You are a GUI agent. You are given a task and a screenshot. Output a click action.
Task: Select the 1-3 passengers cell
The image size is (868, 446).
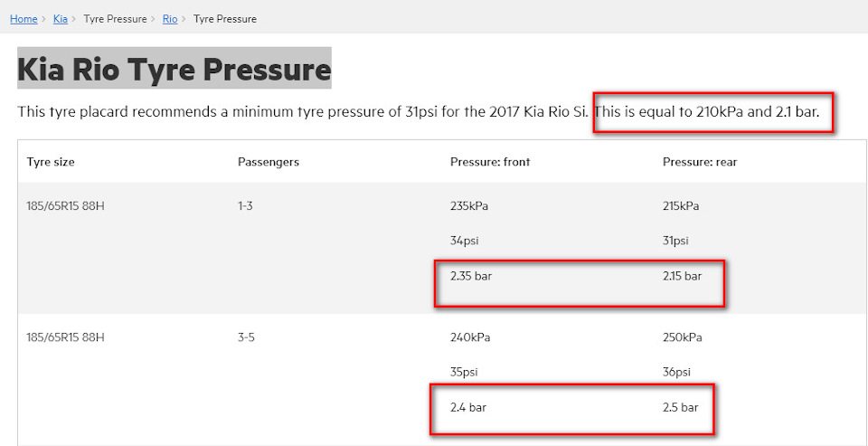pos(246,205)
